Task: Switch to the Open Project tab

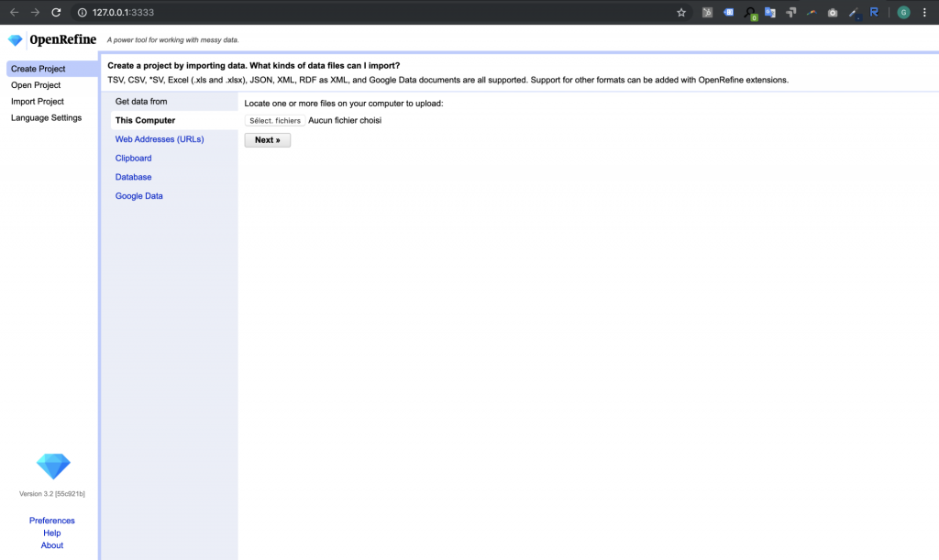Action: 36,85
